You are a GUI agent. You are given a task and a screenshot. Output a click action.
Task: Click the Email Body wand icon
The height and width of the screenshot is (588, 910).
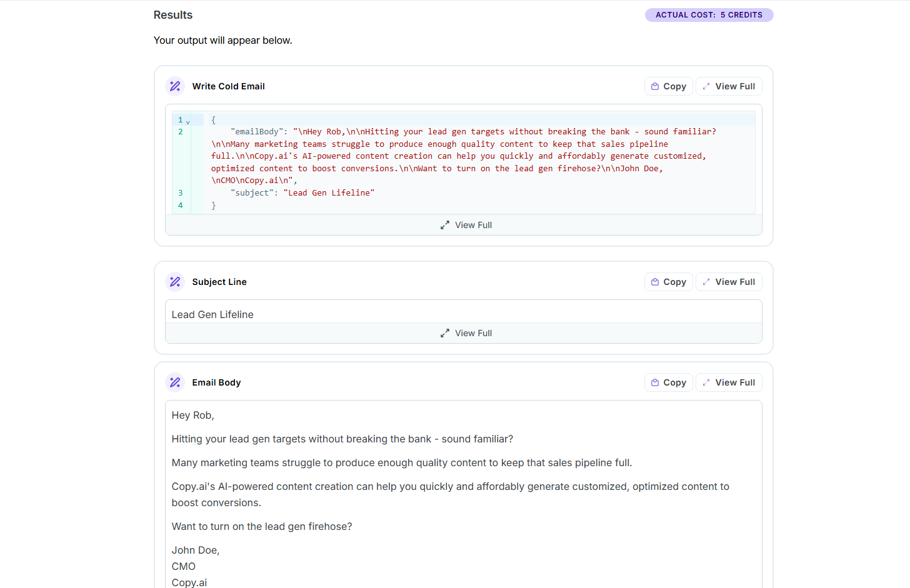tap(175, 382)
